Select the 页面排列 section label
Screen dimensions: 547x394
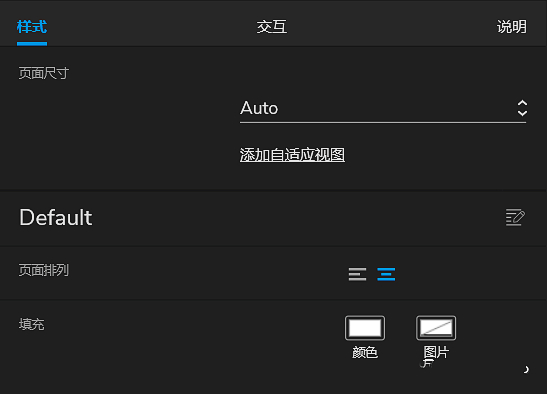[44, 270]
